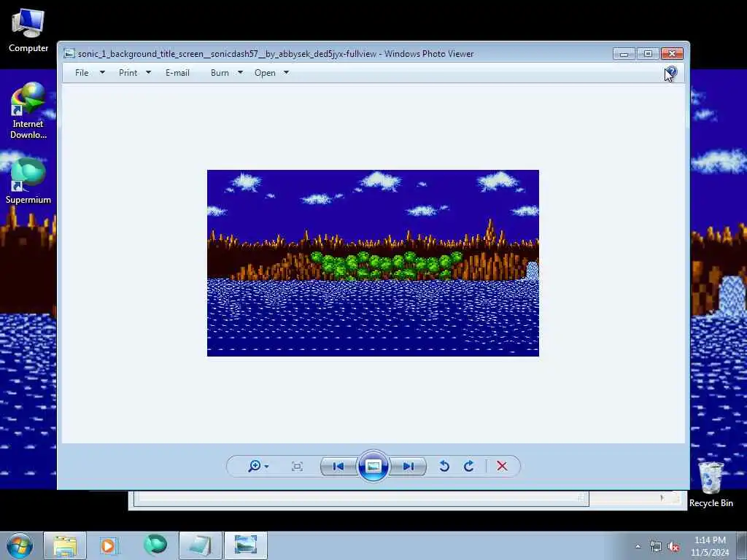Open the File menu
The height and width of the screenshot is (560, 747).
click(82, 73)
